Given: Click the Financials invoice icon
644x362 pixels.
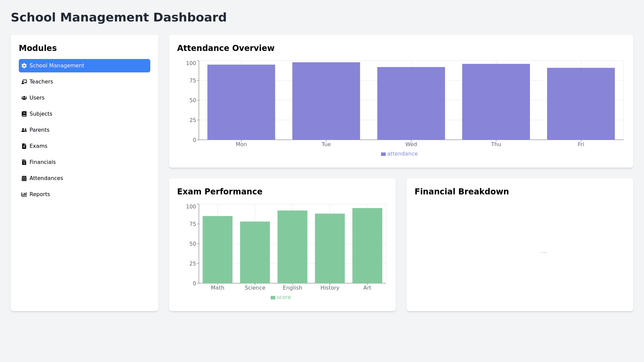Looking at the screenshot, I should point(24,162).
